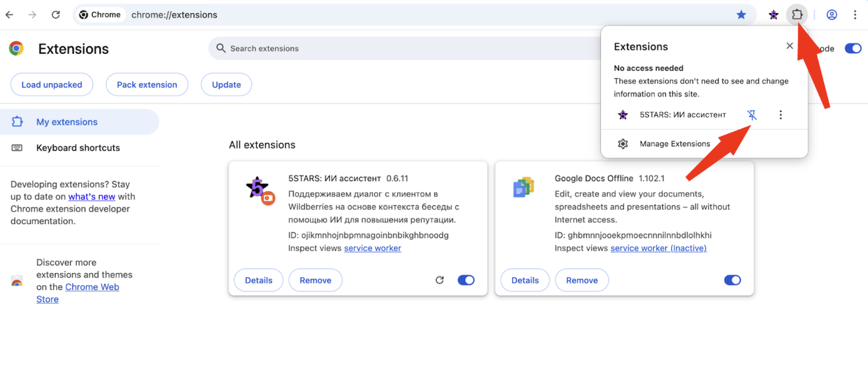
Task: Open Keyboard shortcuts in the sidebar
Action: click(78, 148)
